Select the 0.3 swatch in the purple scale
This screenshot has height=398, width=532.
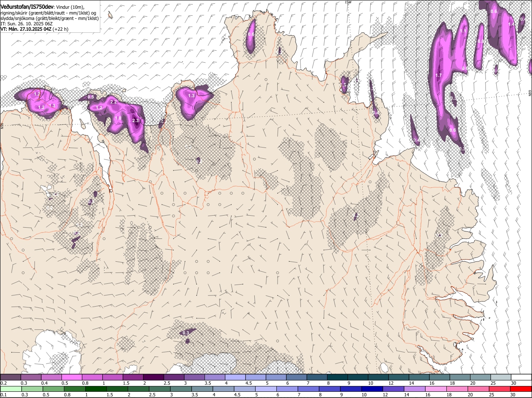(x=31, y=377)
